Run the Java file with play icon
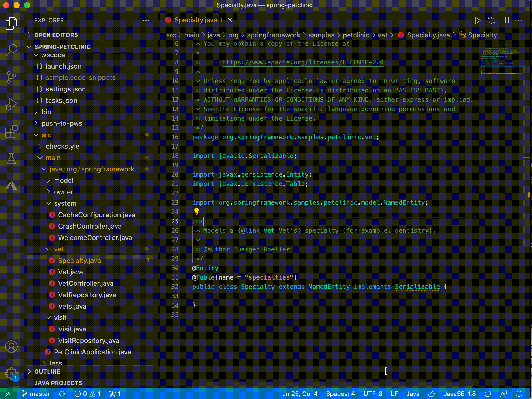Image resolution: width=532 pixels, height=399 pixels. [x=477, y=21]
